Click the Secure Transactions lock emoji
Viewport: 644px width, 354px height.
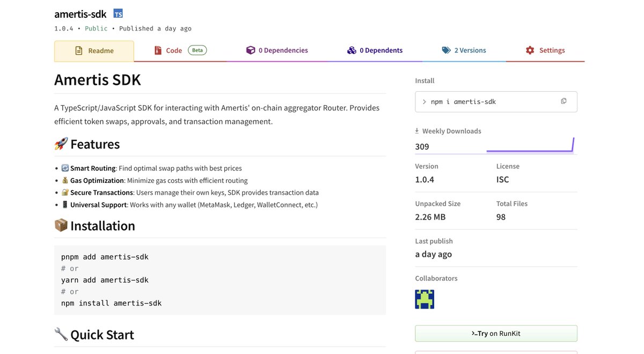click(x=65, y=192)
